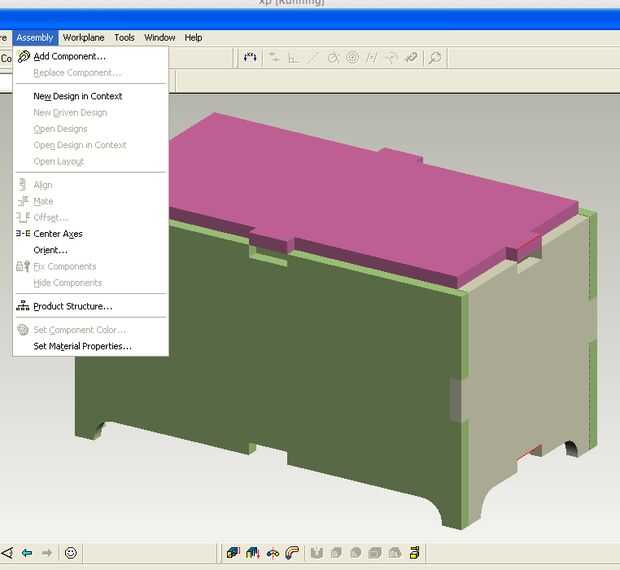Click the Mate menu entry
Image resolution: width=620 pixels, height=570 pixels.
click(x=91, y=201)
